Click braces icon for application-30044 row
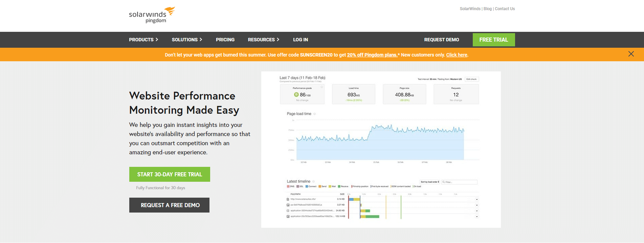 [x=288, y=211]
